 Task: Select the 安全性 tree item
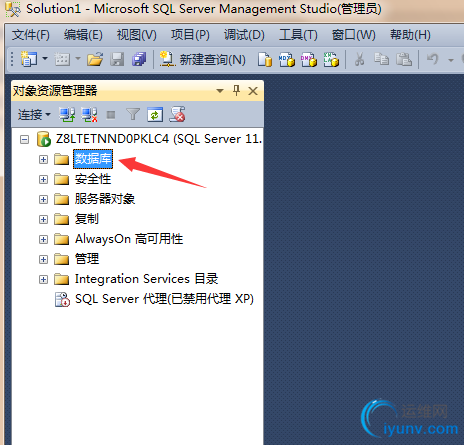(x=93, y=179)
